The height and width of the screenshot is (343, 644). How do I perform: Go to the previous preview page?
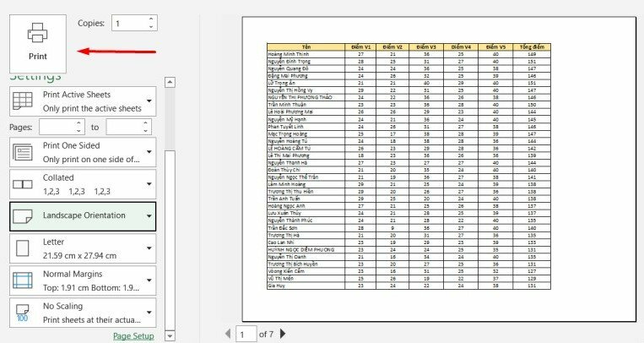[228, 334]
